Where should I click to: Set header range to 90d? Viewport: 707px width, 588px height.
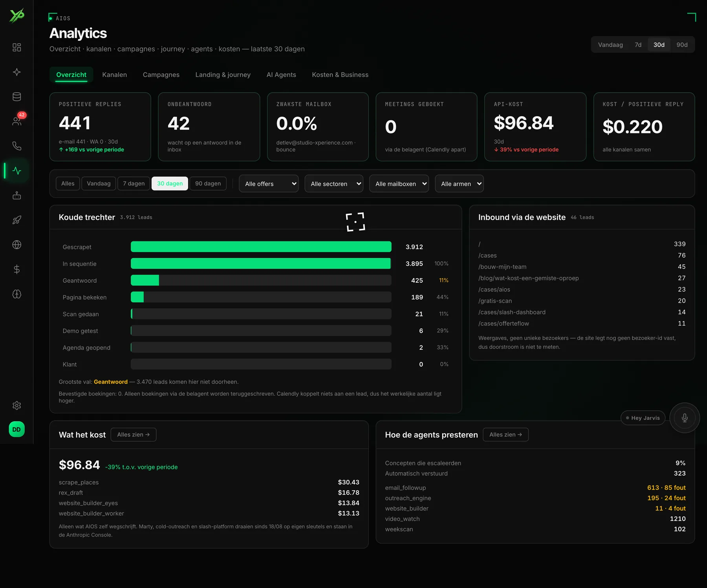(x=682, y=45)
